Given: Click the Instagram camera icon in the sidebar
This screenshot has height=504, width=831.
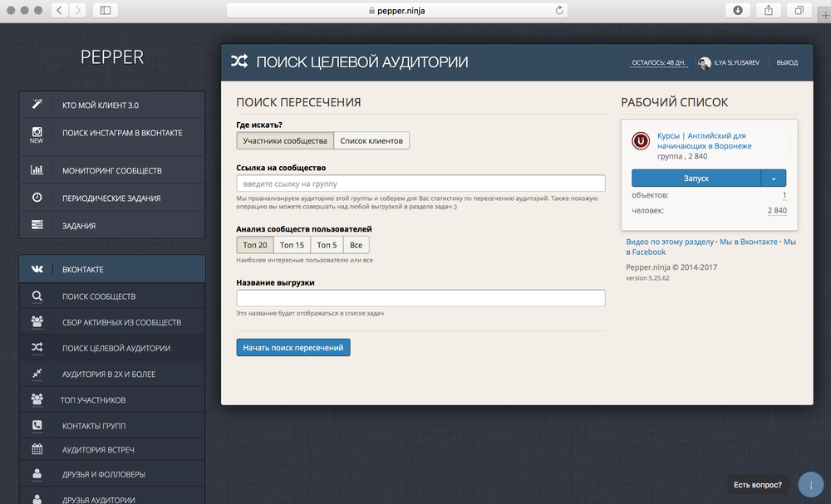Looking at the screenshot, I should pos(37,132).
